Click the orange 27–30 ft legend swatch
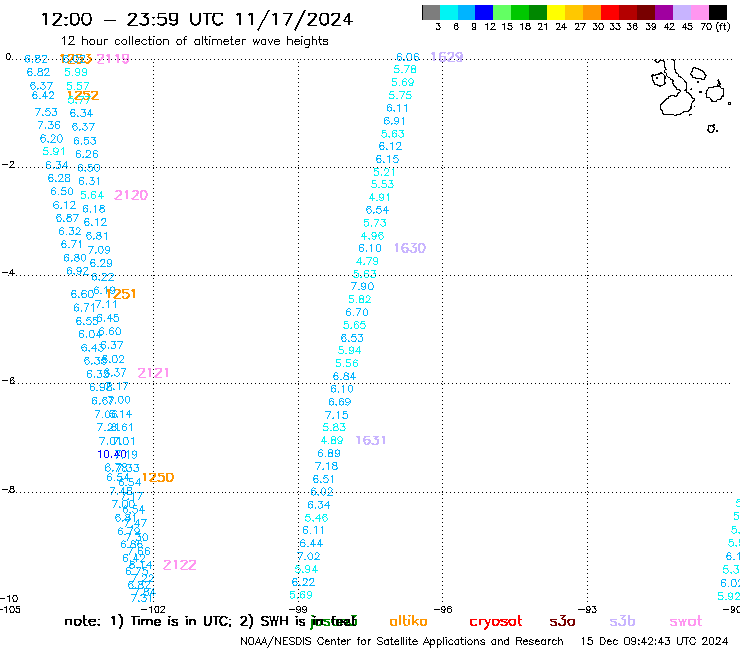 [592, 12]
